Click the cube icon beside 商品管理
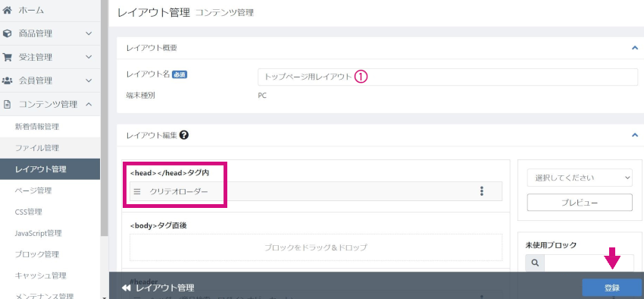The width and height of the screenshot is (644, 299). (7, 33)
